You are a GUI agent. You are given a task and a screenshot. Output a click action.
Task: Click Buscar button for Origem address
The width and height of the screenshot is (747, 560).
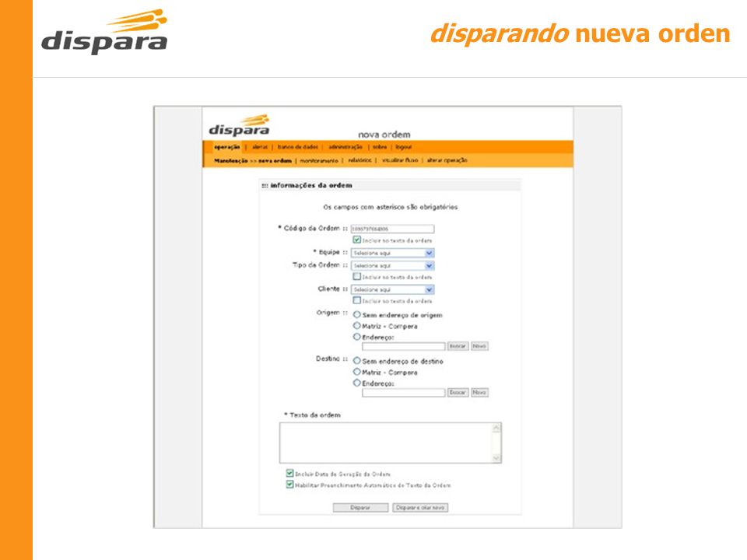(458, 346)
